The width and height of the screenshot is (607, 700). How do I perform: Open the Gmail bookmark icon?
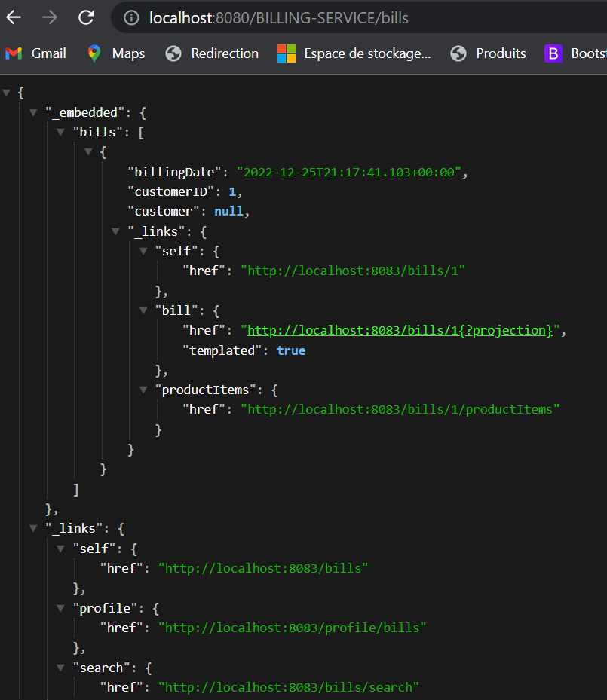point(14,53)
